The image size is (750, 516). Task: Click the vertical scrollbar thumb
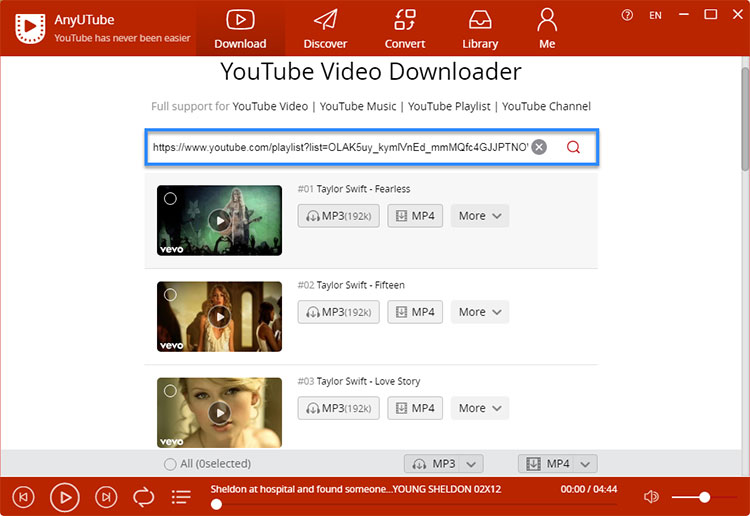click(x=745, y=119)
